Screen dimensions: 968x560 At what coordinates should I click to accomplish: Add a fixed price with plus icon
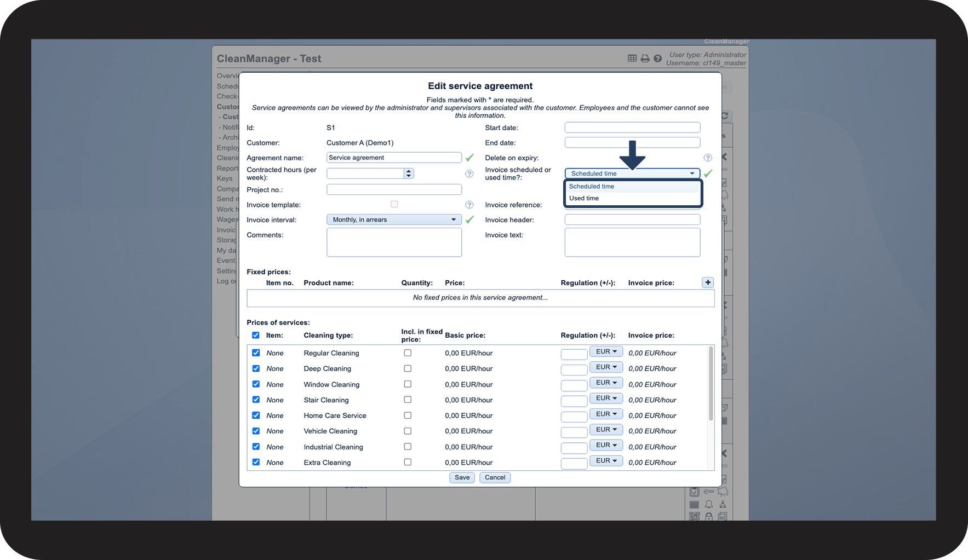[x=708, y=282]
